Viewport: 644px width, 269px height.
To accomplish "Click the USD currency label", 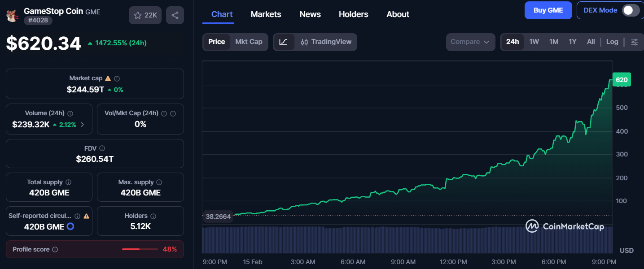I will 626,250.
